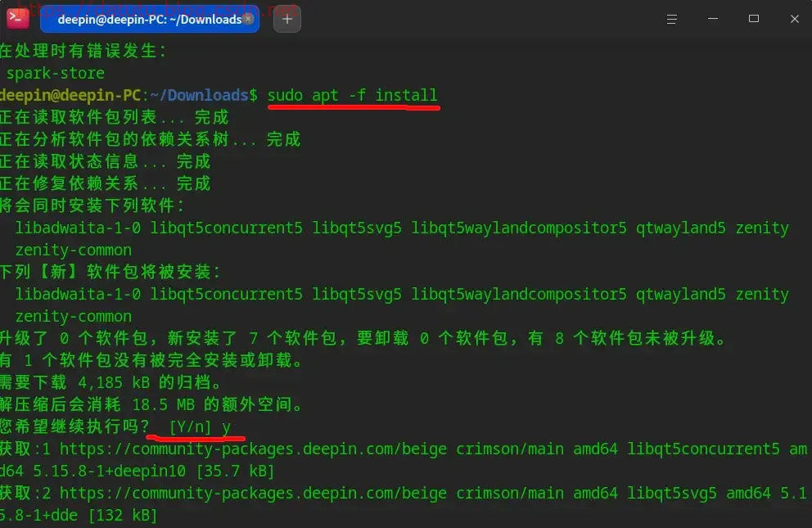Click '[132 kB]' size text
The width and height of the screenshot is (812, 528).
click(x=123, y=515)
